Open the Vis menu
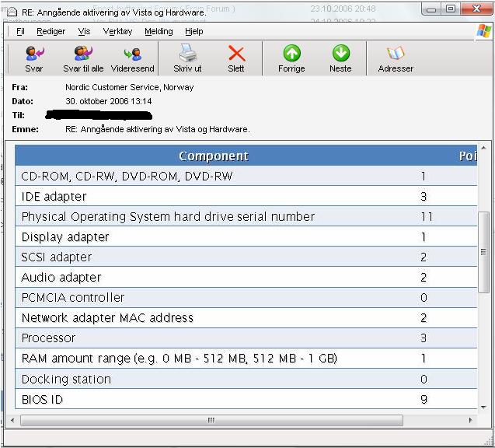 pos(84,31)
